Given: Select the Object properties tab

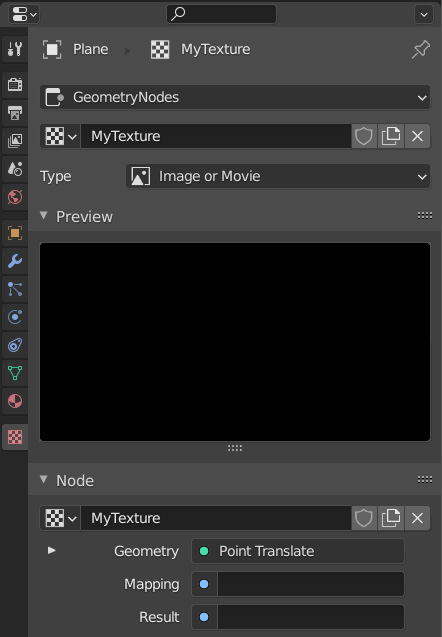Looking at the screenshot, I should pyautogui.click(x=15, y=233).
